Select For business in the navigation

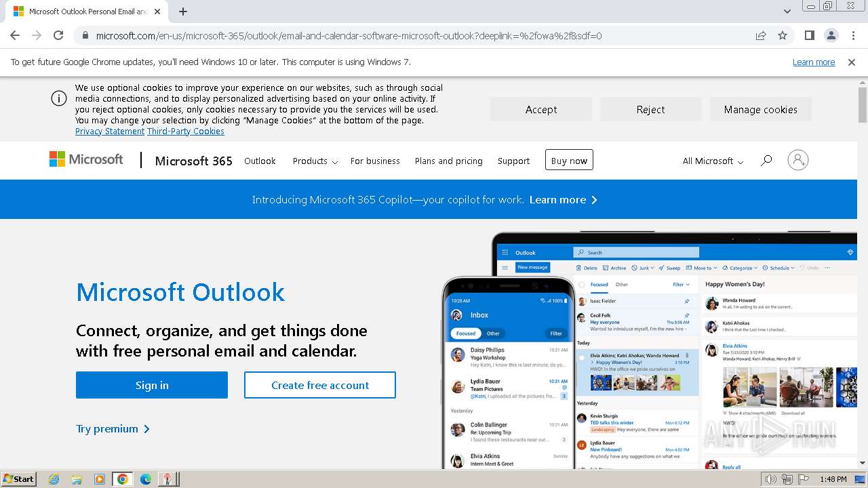coord(375,161)
